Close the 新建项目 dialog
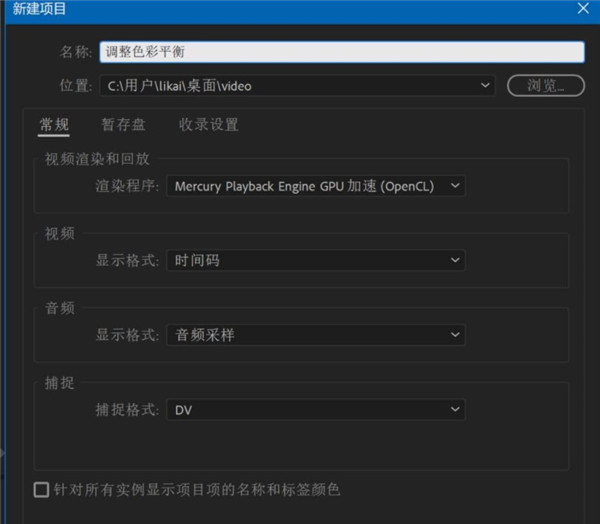Image resolution: width=600 pixels, height=524 pixels. tap(583, 8)
